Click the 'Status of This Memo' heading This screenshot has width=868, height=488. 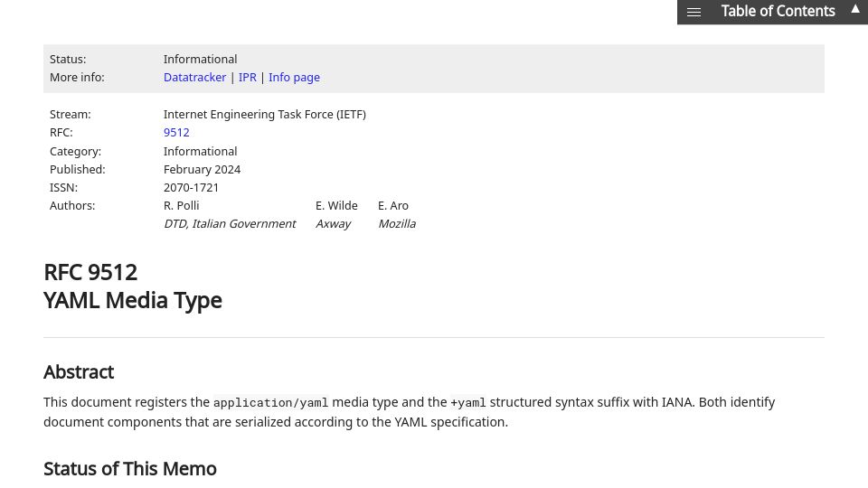(130, 469)
